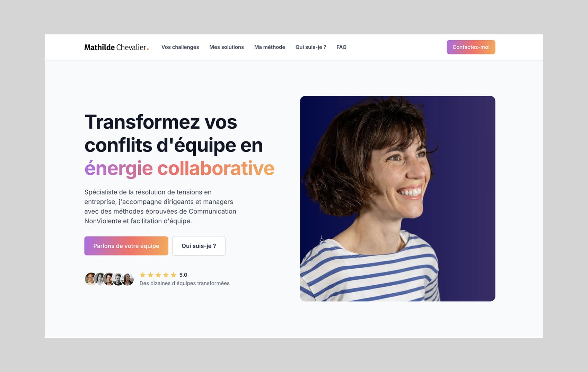Open the Vos challenges menu item
The height and width of the screenshot is (372, 588).
180,47
